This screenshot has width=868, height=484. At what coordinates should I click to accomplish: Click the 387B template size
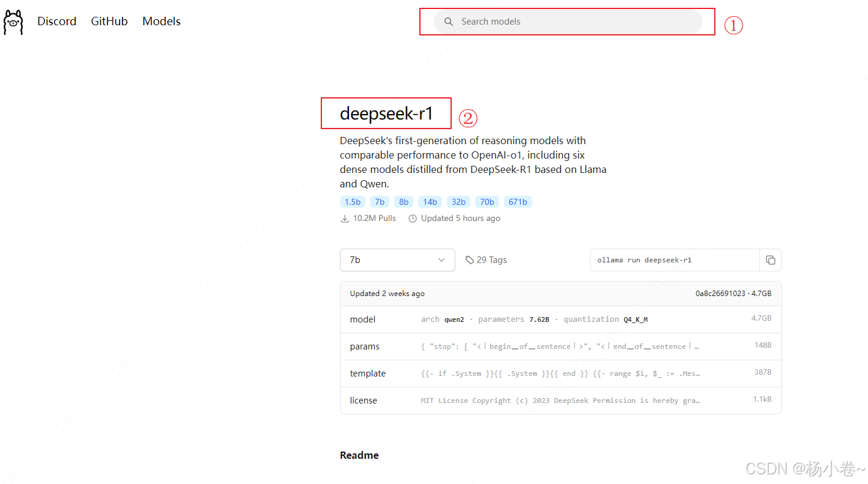[x=763, y=372]
